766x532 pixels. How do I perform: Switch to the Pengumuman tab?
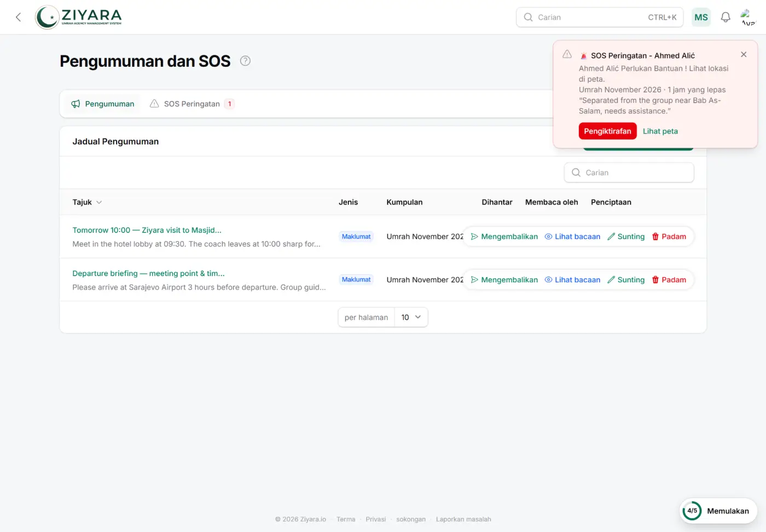[102, 103]
